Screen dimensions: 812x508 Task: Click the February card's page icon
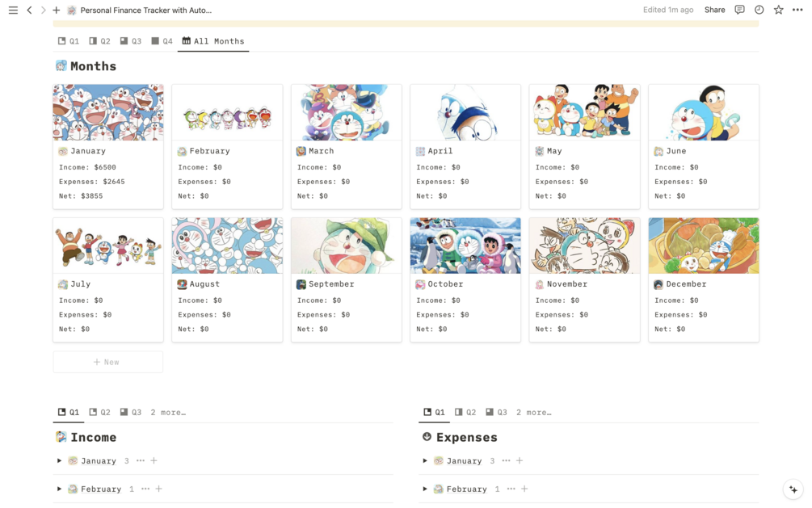pos(182,151)
